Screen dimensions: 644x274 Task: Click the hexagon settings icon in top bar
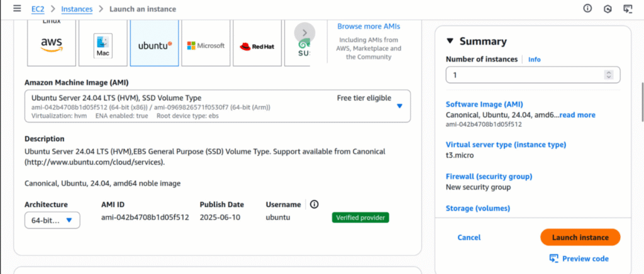tap(608, 9)
